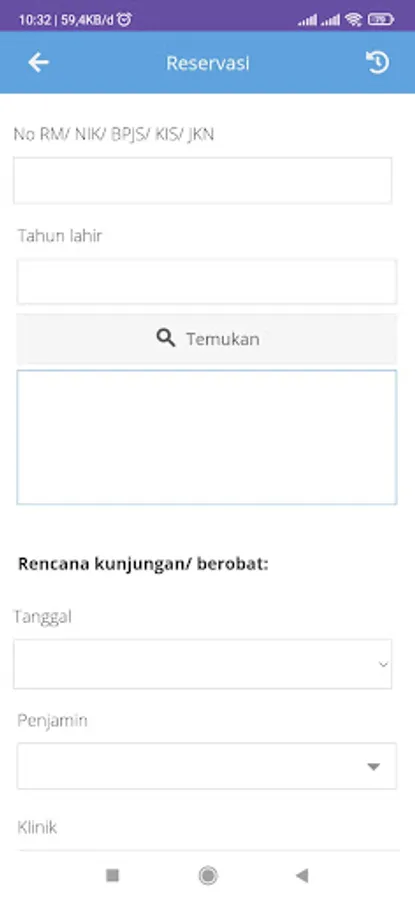Tap the battery indicator icon
This screenshot has width=415, height=900.
pyautogui.click(x=381, y=20)
